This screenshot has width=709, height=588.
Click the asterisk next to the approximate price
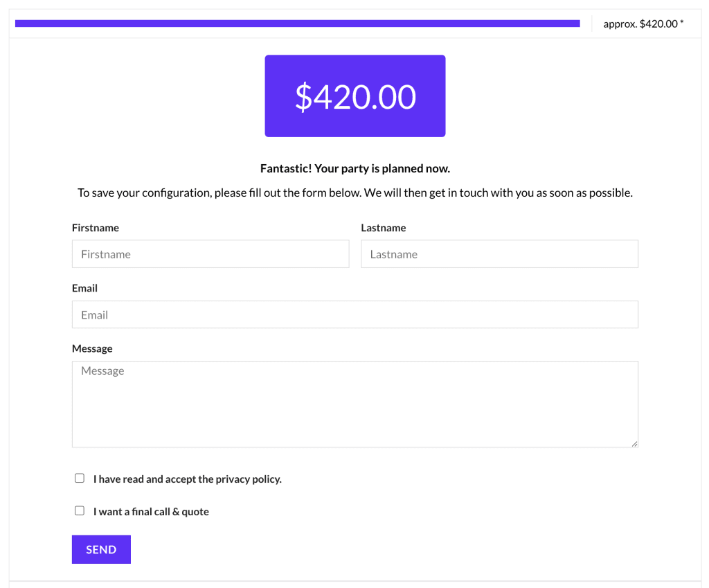point(683,21)
